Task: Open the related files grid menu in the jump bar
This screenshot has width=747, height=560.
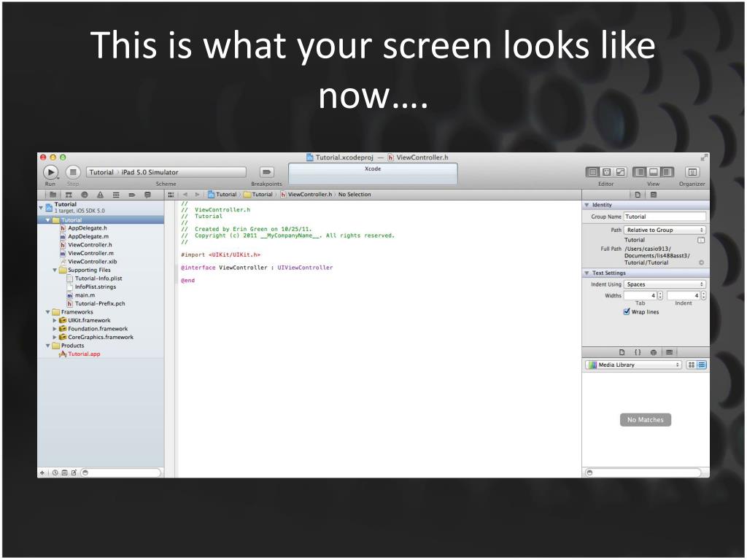Action: (171, 195)
